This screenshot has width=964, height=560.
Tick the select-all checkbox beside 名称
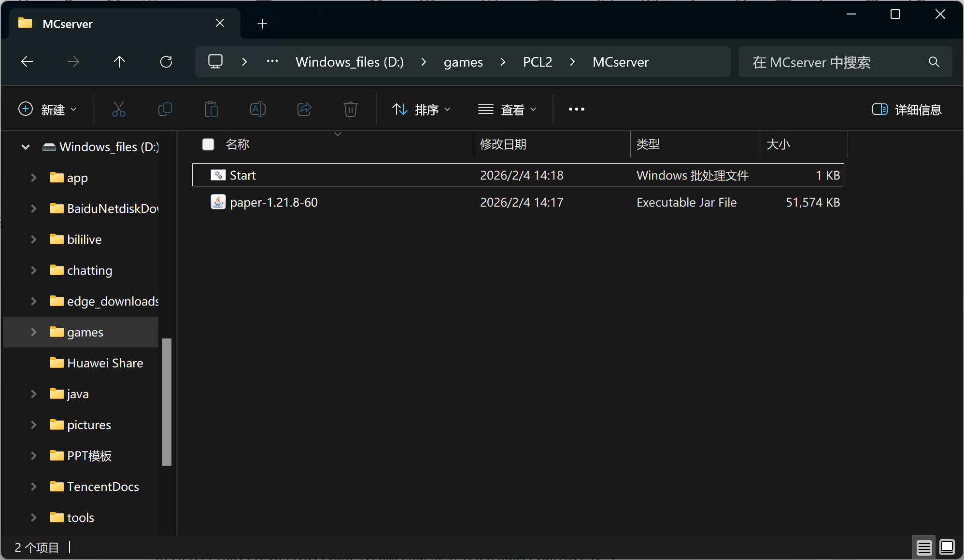pyautogui.click(x=208, y=144)
